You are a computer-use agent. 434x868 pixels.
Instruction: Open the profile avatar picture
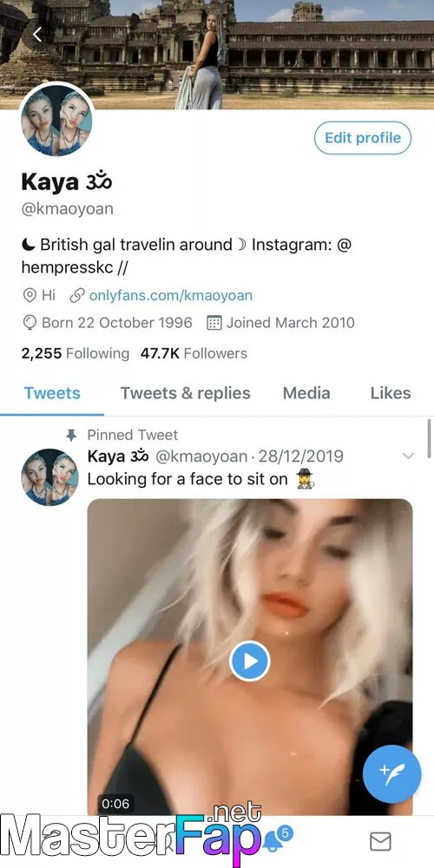pos(56,120)
